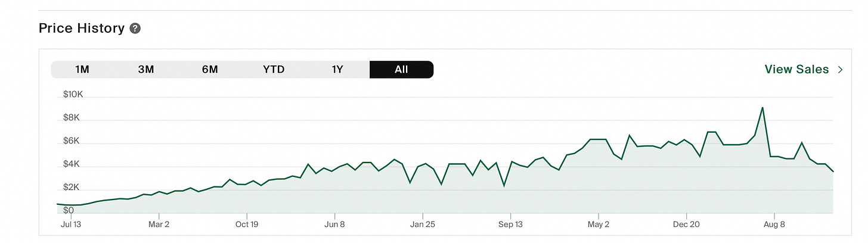Click the Jun 8 date label
Image resolution: width=868 pixels, height=243 pixels.
334,225
